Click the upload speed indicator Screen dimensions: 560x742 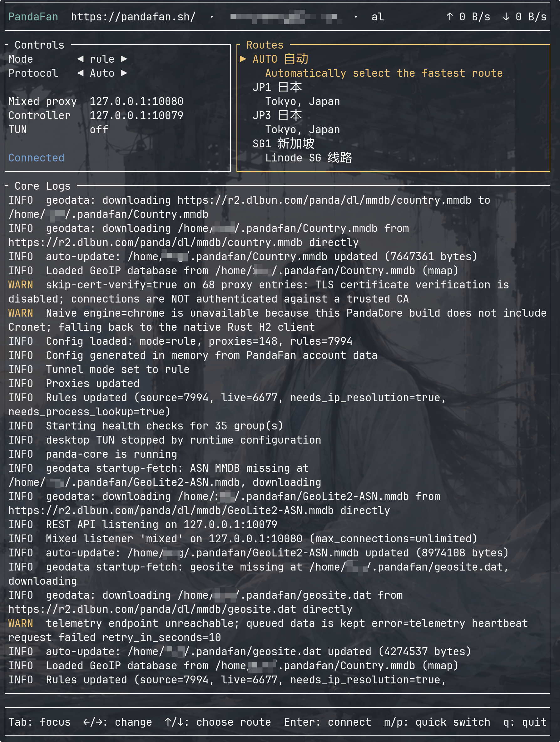(468, 17)
